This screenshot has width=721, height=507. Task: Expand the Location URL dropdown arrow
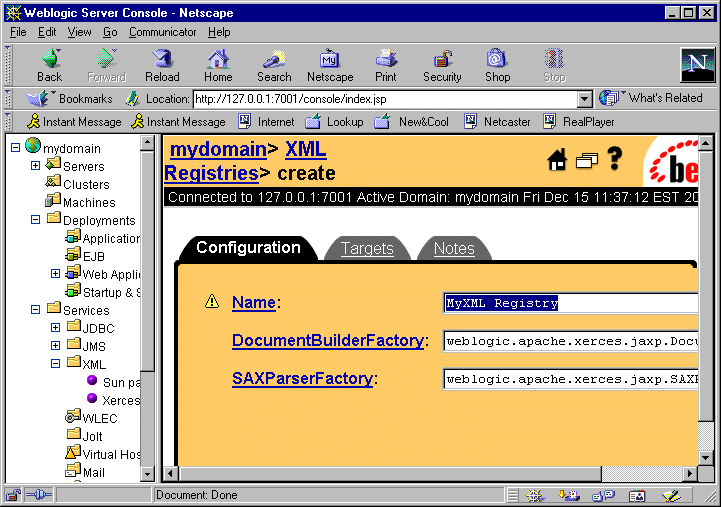coord(584,99)
